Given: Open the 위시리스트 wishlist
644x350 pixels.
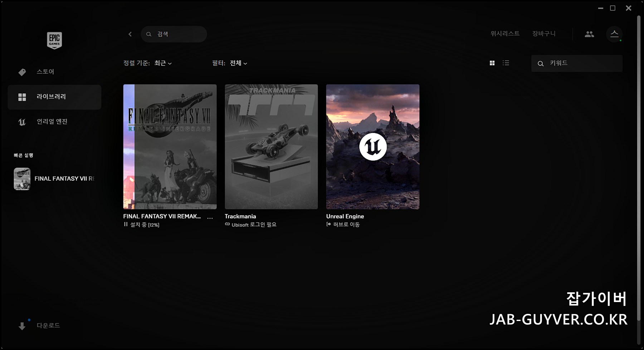Looking at the screenshot, I should pos(505,34).
